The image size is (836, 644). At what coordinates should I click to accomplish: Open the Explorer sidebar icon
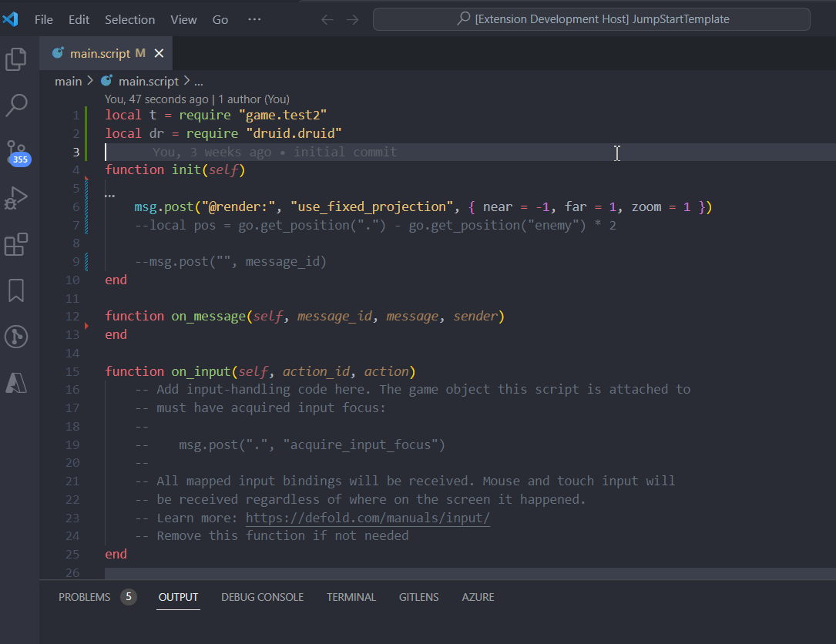(15, 59)
